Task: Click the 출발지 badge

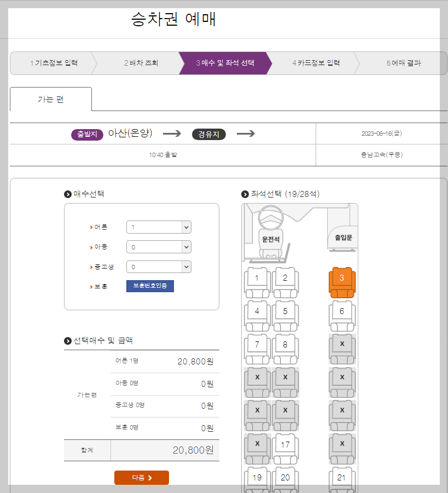Action: pyautogui.click(x=87, y=134)
